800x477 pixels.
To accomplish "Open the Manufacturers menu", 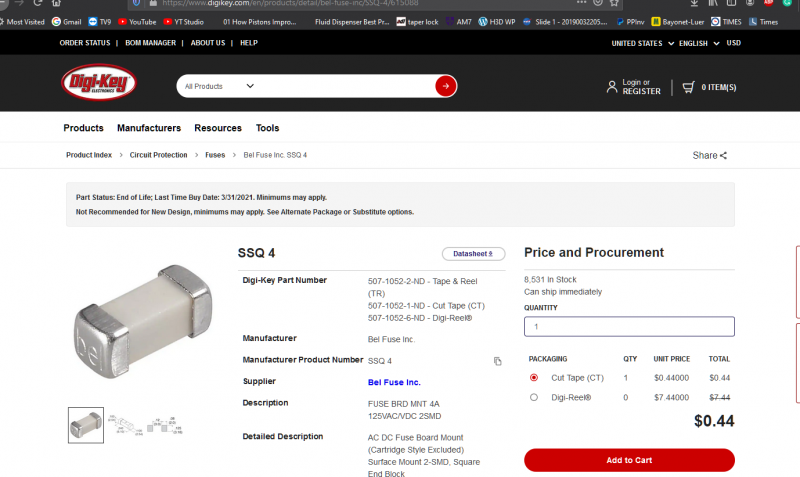I will pos(149,128).
